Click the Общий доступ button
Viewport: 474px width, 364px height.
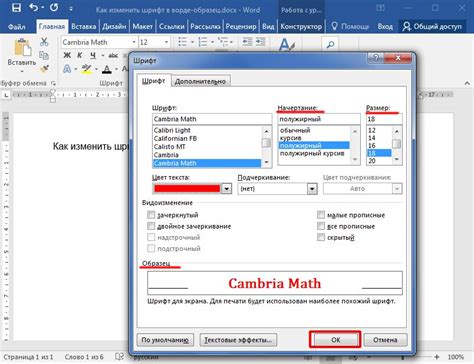tap(432, 26)
